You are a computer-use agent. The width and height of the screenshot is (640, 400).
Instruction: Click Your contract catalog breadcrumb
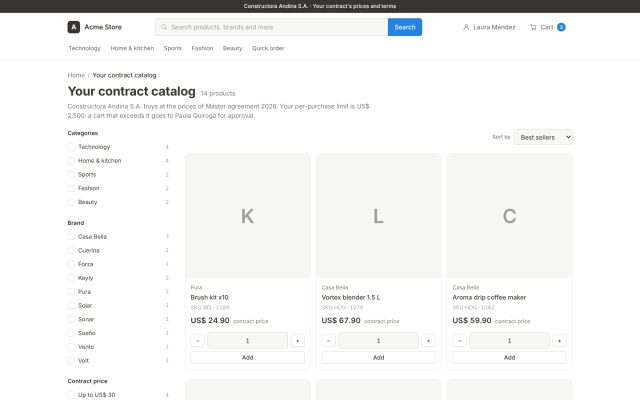click(x=124, y=75)
